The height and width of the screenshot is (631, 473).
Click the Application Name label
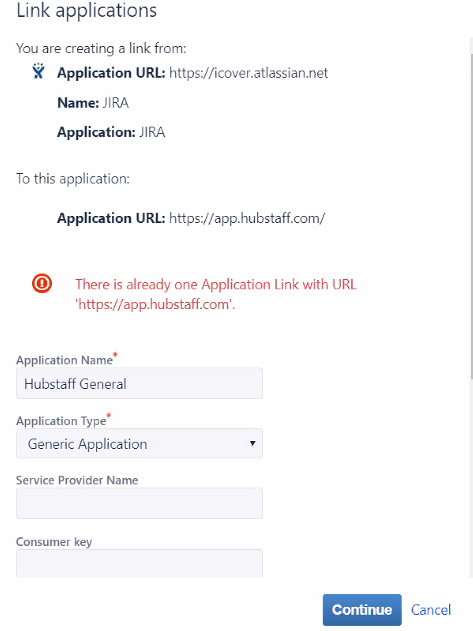coord(64,360)
